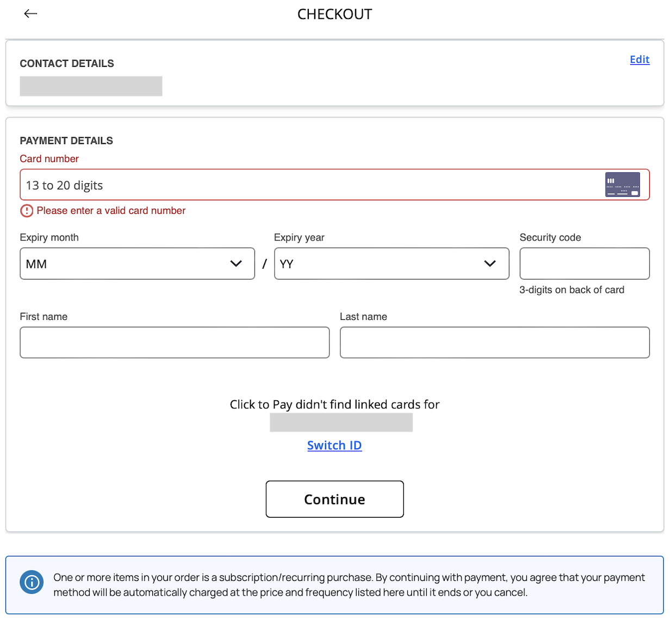This screenshot has width=672, height=620.
Task: Click the Edit contact details link
Action: pyautogui.click(x=639, y=60)
